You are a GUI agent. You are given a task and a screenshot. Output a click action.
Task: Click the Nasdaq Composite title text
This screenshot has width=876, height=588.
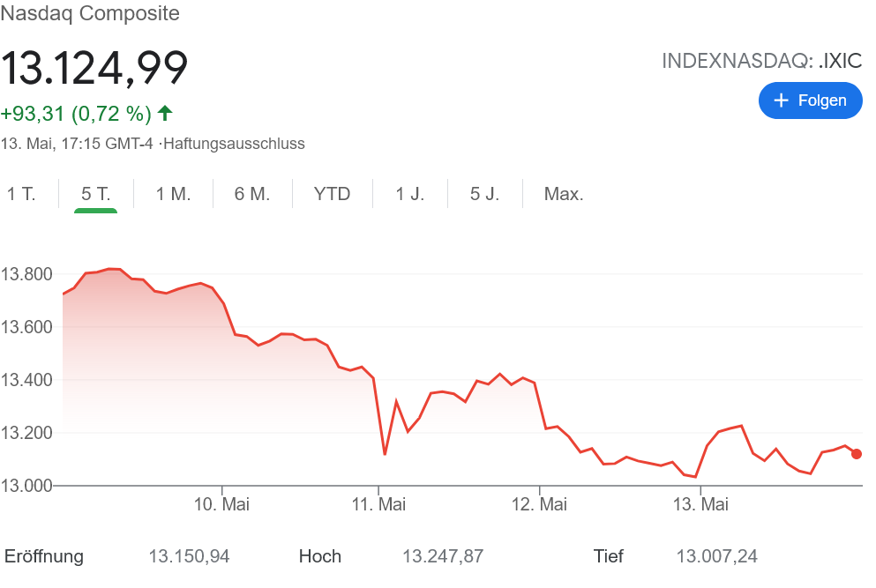(90, 13)
